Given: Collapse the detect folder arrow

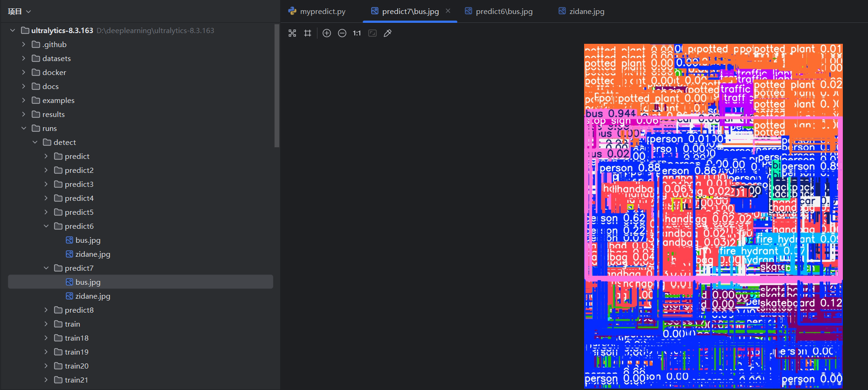Looking at the screenshot, I should (x=35, y=142).
